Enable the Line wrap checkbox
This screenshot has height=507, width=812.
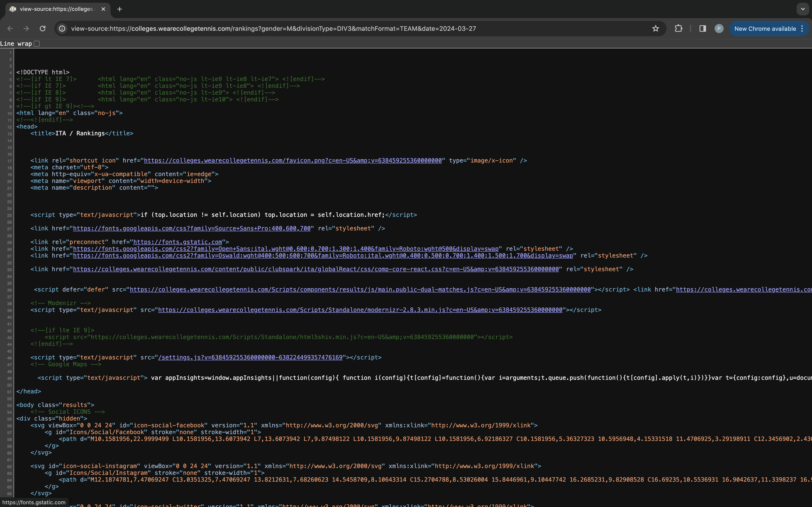[x=37, y=44]
